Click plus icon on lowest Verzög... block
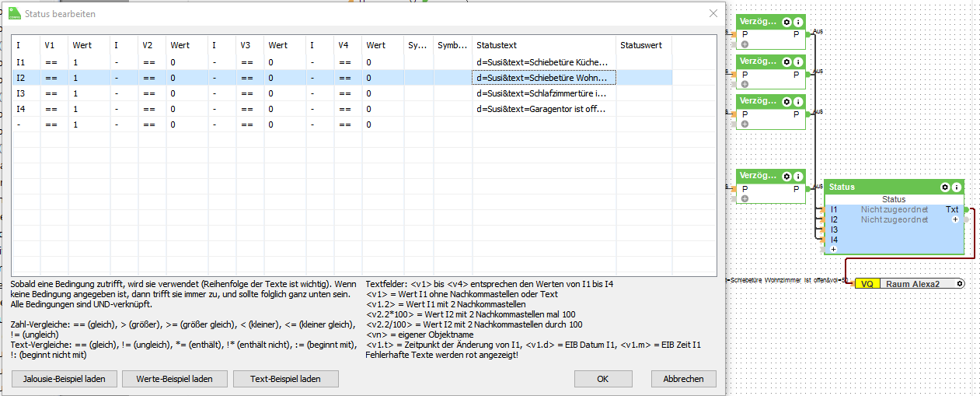This screenshot has width=980, height=396. click(x=745, y=199)
